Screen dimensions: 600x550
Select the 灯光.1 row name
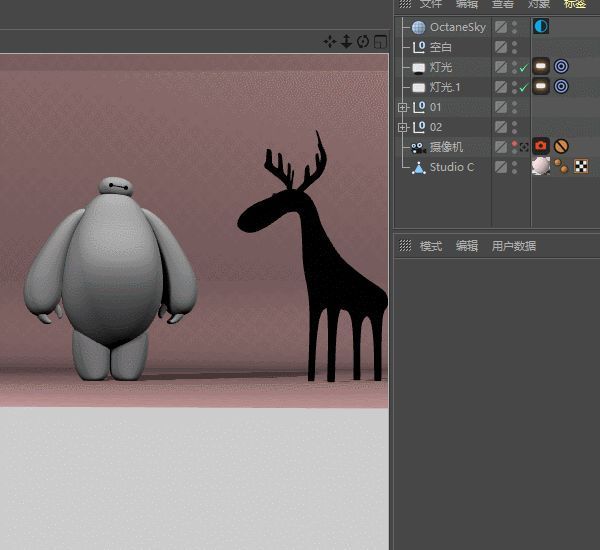tap(445, 87)
